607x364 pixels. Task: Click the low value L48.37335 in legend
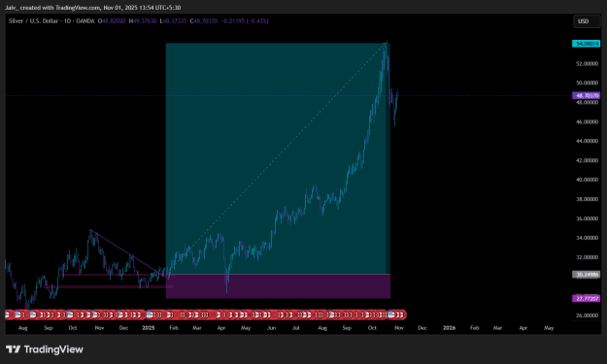[x=173, y=21]
